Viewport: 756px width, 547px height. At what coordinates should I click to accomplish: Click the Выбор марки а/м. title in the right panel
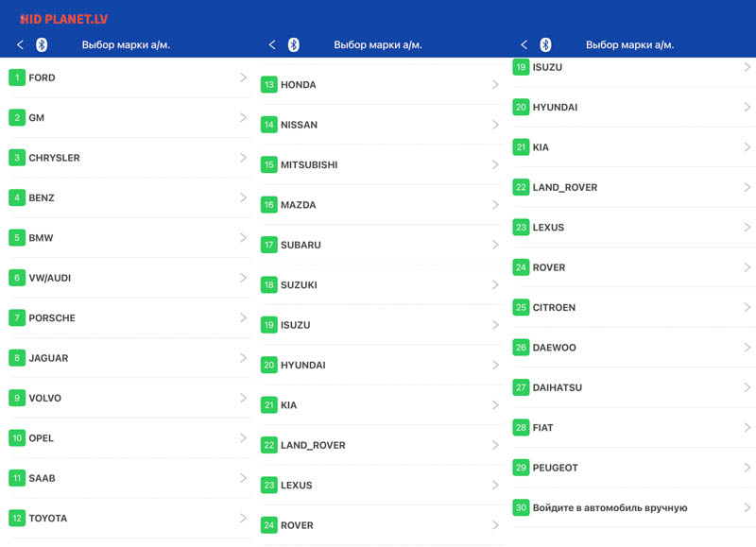point(629,45)
